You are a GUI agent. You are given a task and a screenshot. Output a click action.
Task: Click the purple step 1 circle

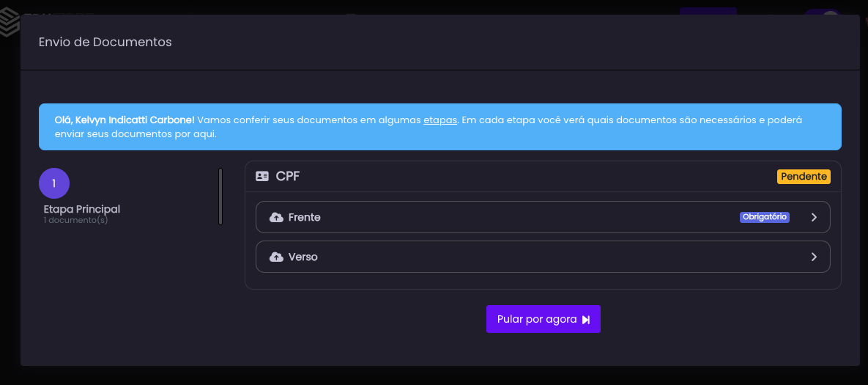pyautogui.click(x=54, y=183)
